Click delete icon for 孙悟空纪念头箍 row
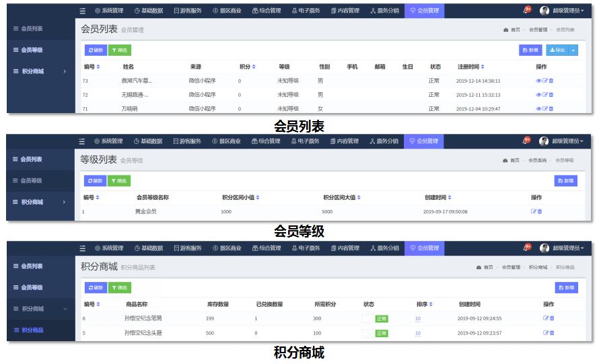The width and height of the screenshot is (601, 364). click(x=552, y=333)
